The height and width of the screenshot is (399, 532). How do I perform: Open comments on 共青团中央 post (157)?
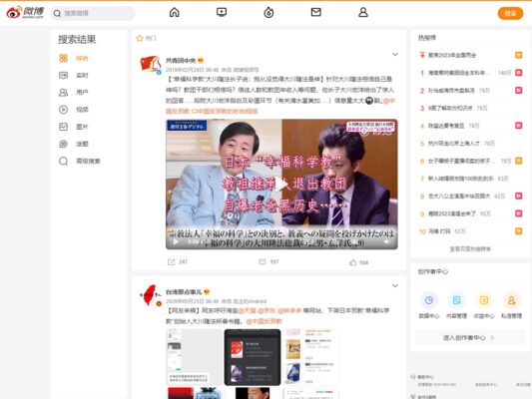click(268, 262)
